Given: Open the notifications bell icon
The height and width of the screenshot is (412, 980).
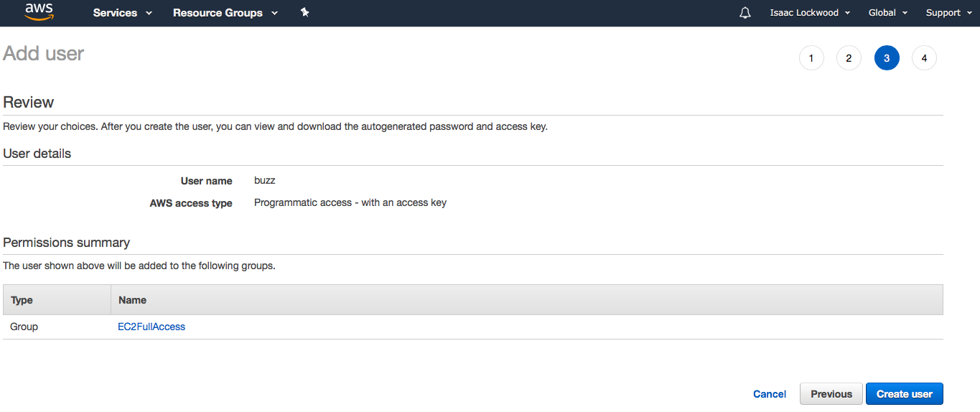Looking at the screenshot, I should (x=745, y=13).
